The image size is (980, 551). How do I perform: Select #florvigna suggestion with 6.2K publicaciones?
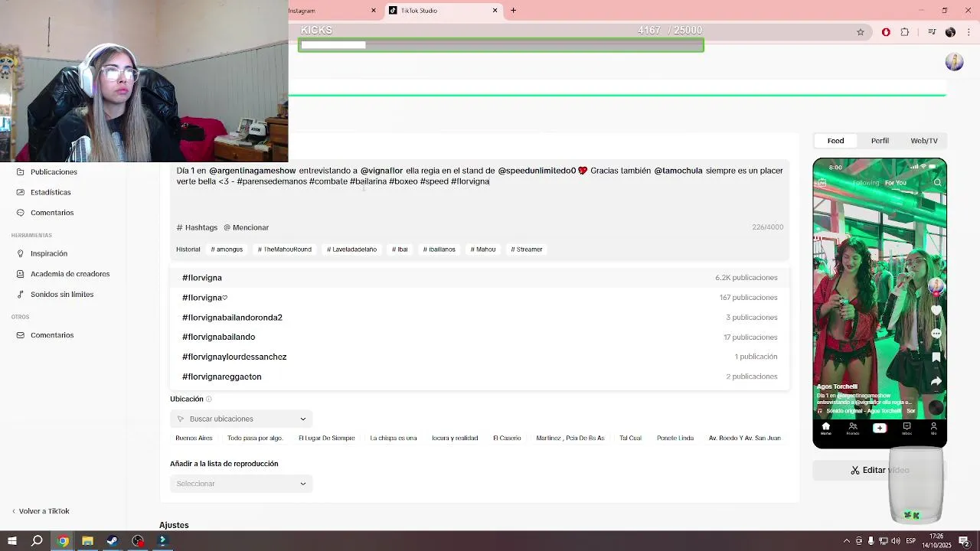(x=479, y=278)
